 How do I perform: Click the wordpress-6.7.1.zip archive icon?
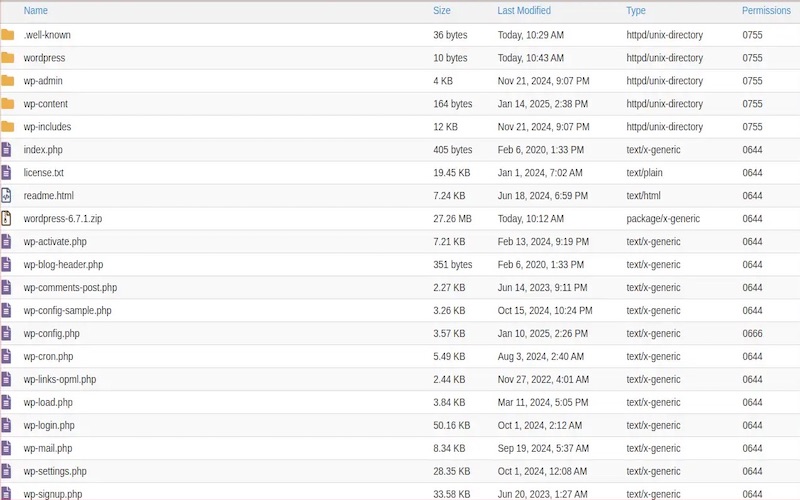[x=7, y=219]
